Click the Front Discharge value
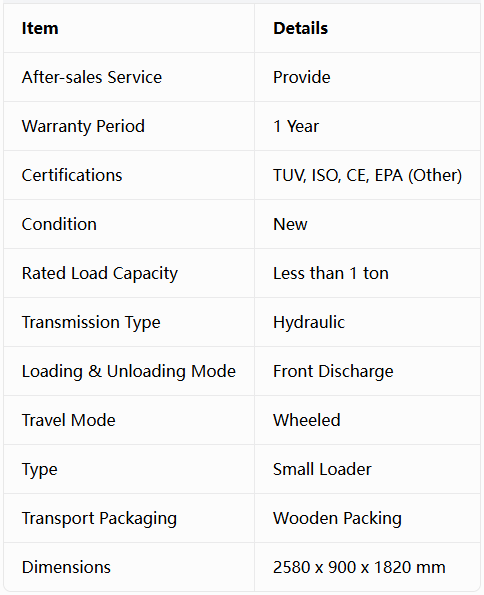The image size is (484, 595). click(x=333, y=371)
